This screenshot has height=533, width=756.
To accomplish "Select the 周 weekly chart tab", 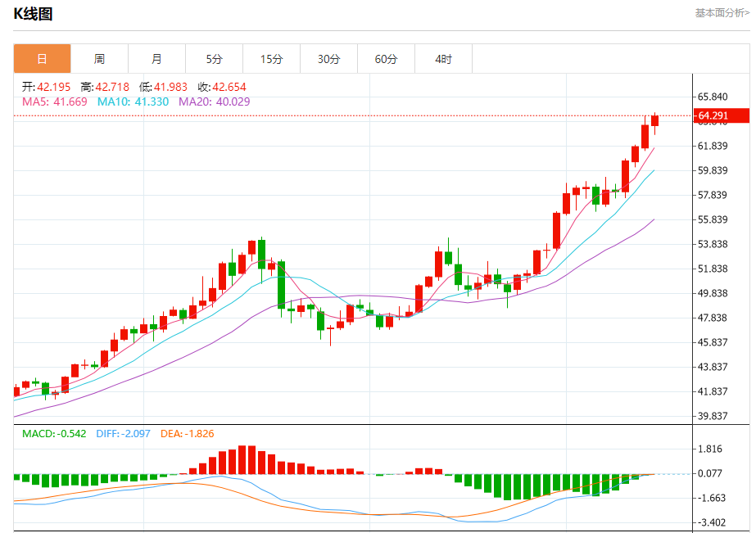I will [x=99, y=59].
